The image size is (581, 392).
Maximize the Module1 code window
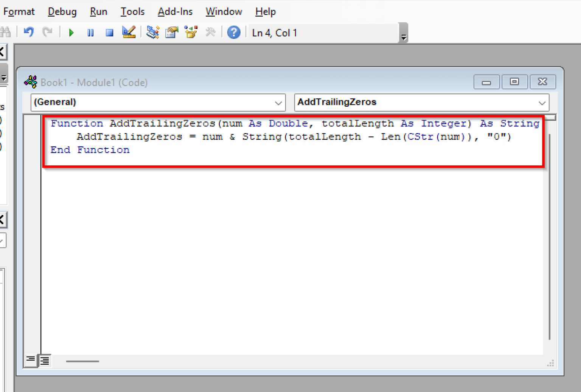(x=514, y=82)
